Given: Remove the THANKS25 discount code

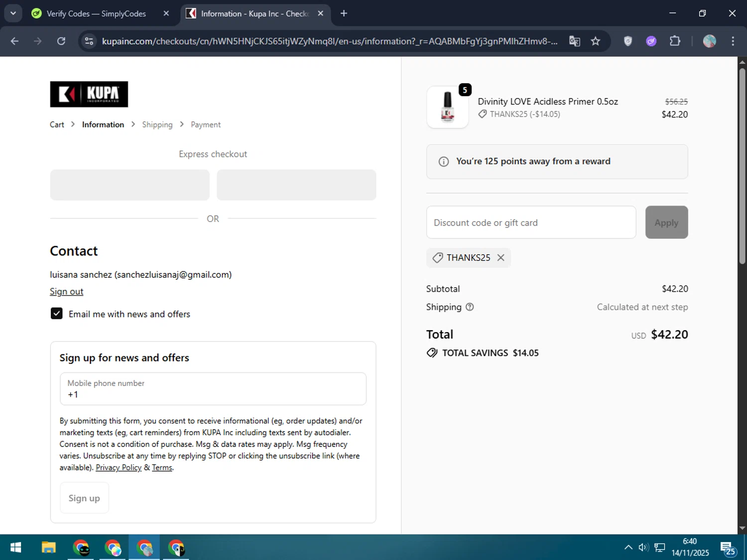Looking at the screenshot, I should click(501, 257).
